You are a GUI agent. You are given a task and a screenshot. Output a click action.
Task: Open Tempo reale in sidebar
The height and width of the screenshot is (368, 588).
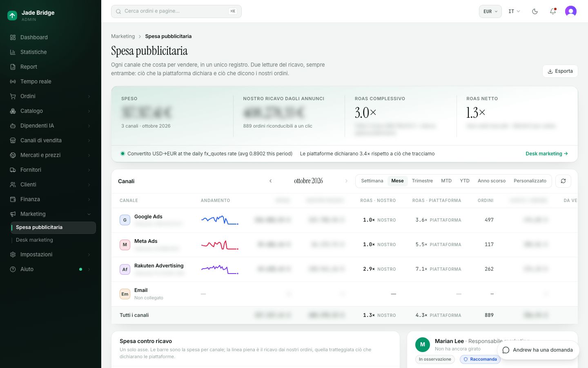pyautogui.click(x=51, y=81)
